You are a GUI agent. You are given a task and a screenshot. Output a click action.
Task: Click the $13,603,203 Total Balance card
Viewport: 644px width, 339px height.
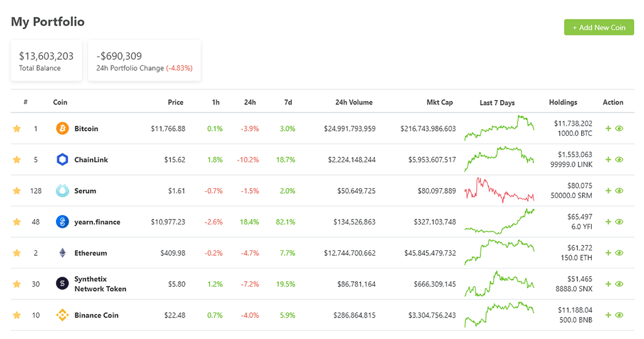47,60
